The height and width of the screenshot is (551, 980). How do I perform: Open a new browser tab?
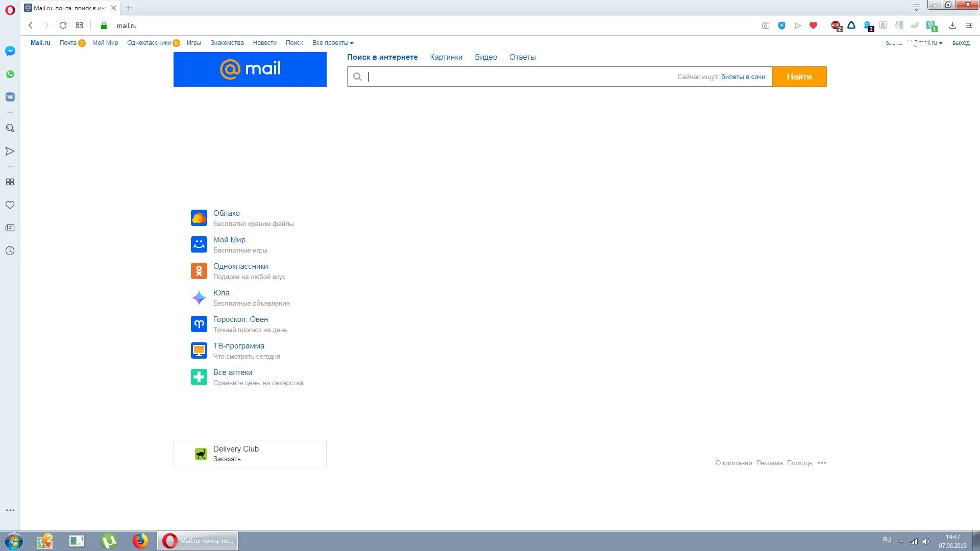click(x=129, y=8)
